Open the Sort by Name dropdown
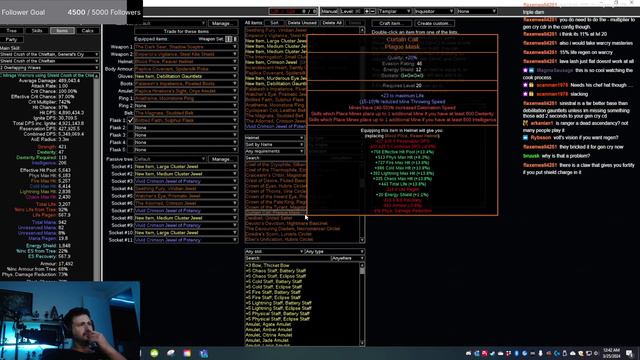Screen dimensions: 640x360 [274, 144]
